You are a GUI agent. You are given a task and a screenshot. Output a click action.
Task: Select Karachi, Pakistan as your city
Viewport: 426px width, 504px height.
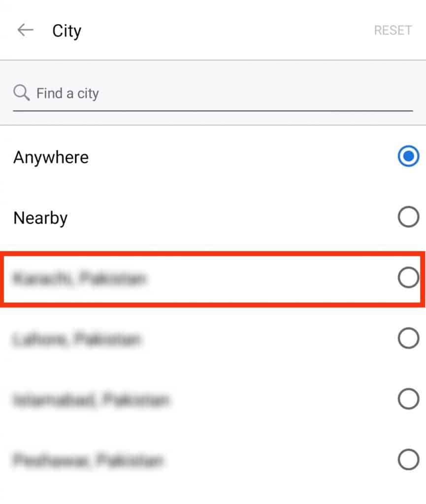(408, 277)
